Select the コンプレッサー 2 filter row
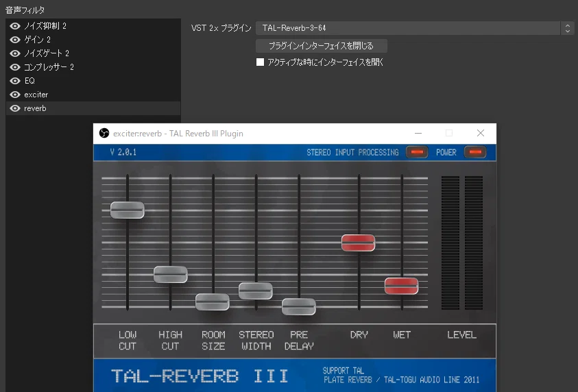This screenshot has width=578, height=392. point(93,67)
